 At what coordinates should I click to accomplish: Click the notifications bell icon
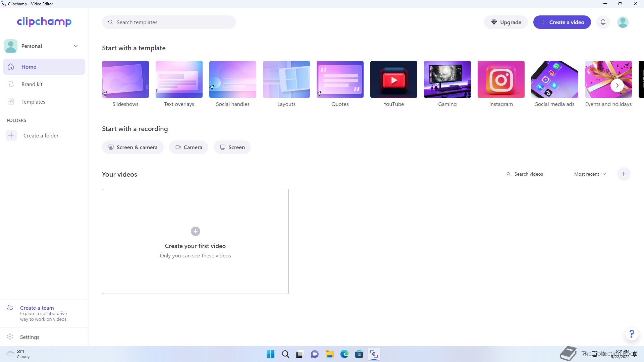click(x=603, y=22)
